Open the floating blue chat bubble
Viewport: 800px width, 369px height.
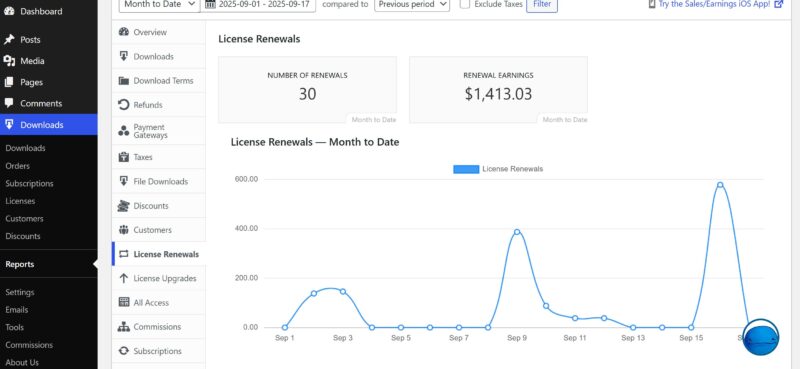click(761, 337)
